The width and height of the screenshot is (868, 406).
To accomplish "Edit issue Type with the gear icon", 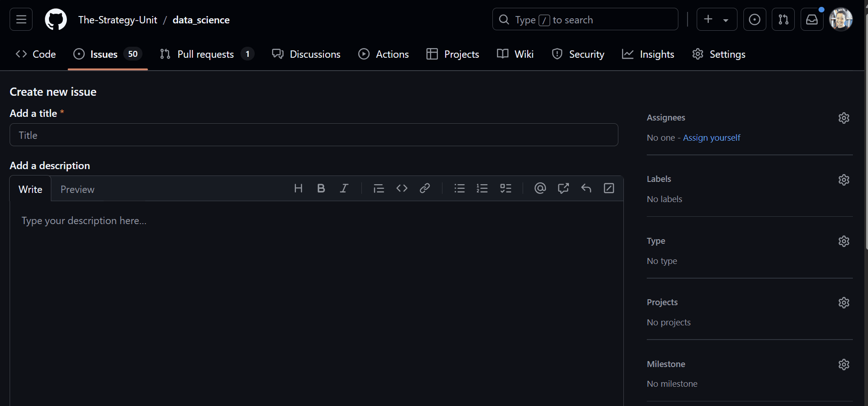I will tap(844, 241).
